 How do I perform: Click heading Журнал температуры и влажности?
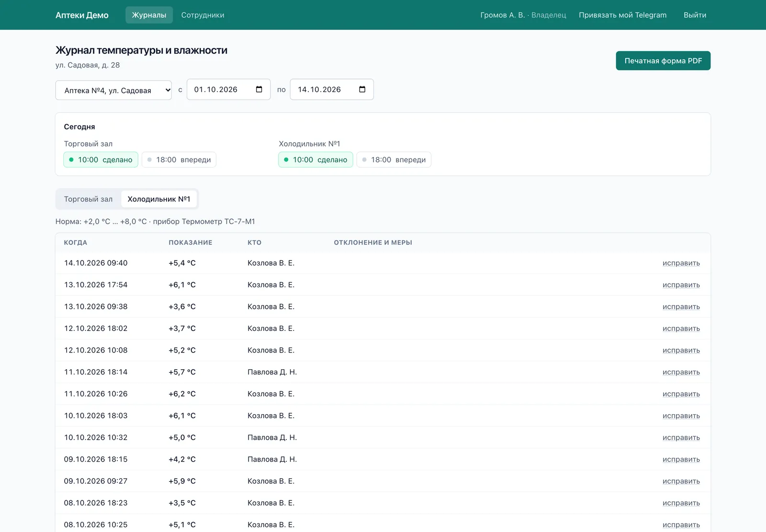click(141, 50)
